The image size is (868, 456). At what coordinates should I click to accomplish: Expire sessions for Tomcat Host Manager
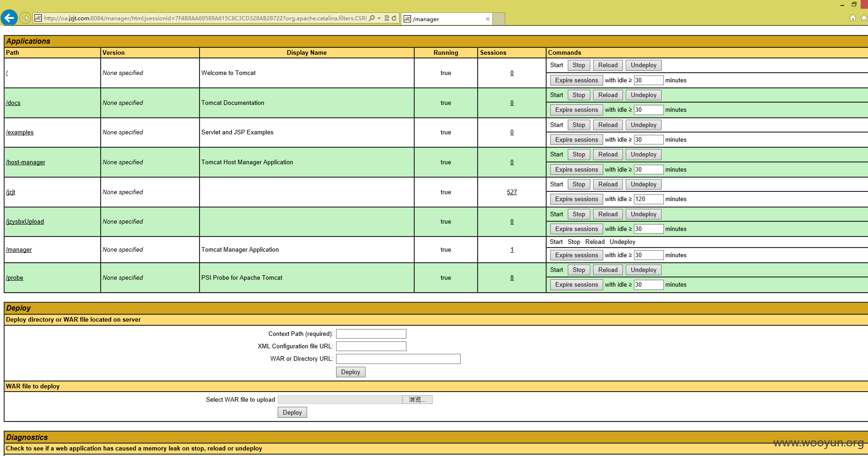[577, 170]
